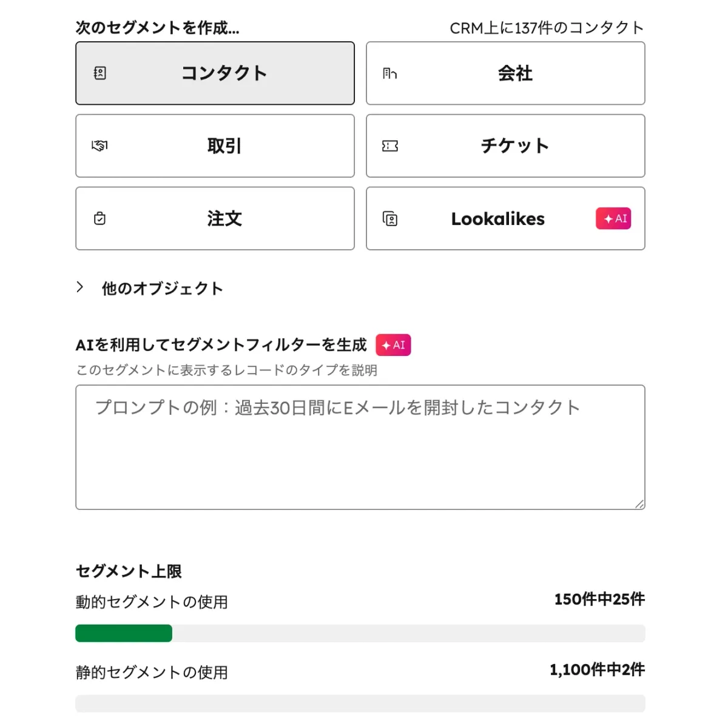This screenshot has width=728, height=724.
Task: Click the chevron before 他のオブジェクト
Action: [81, 287]
